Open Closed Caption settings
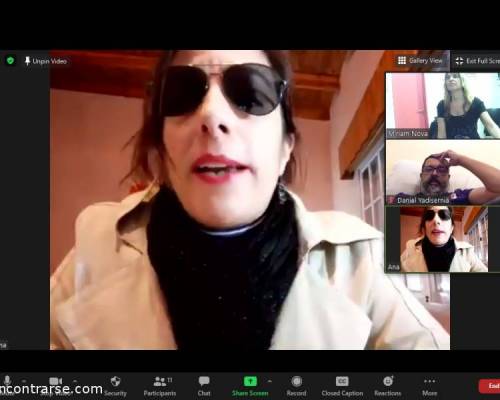This screenshot has height=400, width=500. [x=342, y=385]
